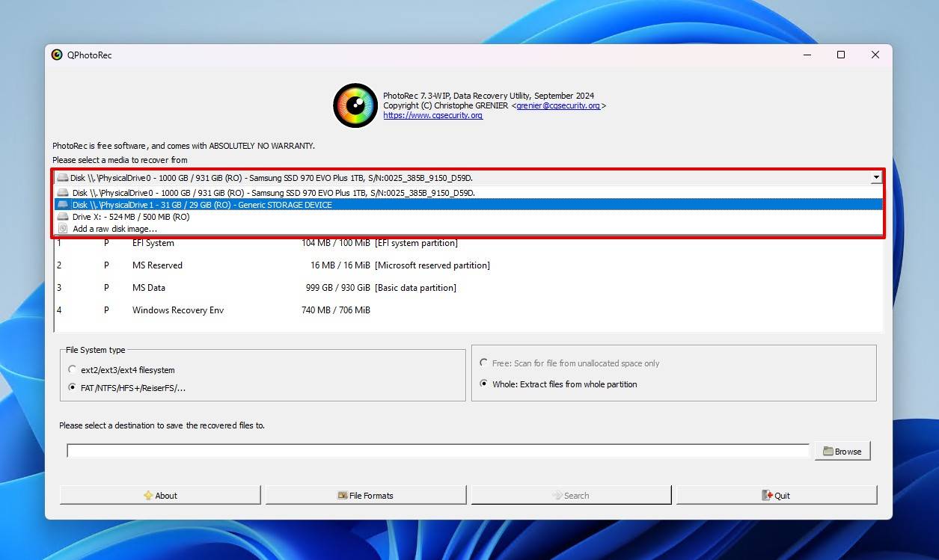
Task: Select the FAT/NTFS/HFS+/ReiserFS radio button
Action: pos(73,388)
